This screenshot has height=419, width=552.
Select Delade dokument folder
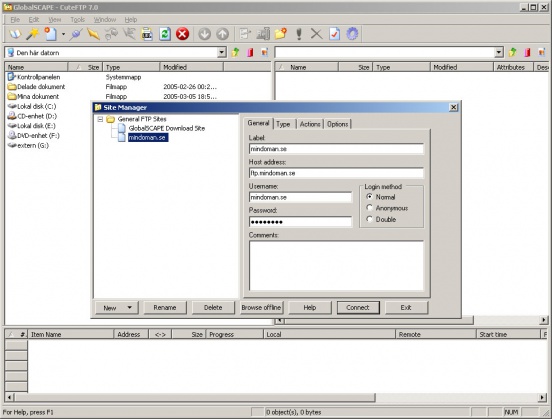(41, 87)
